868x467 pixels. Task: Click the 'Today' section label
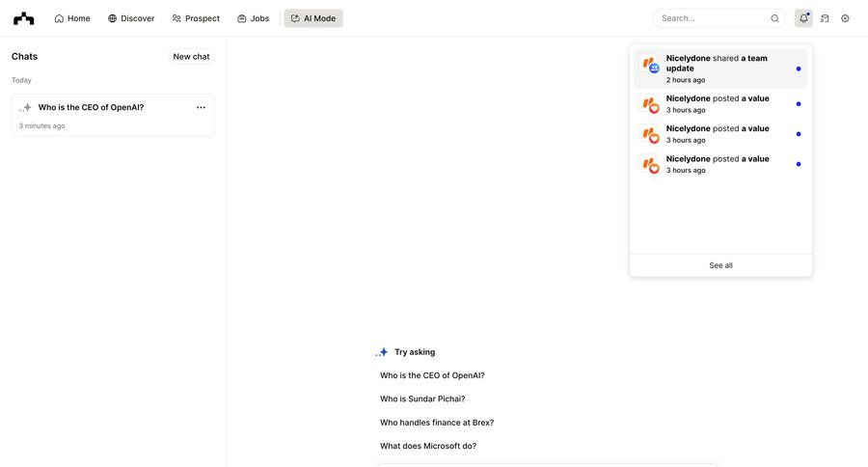pos(21,80)
